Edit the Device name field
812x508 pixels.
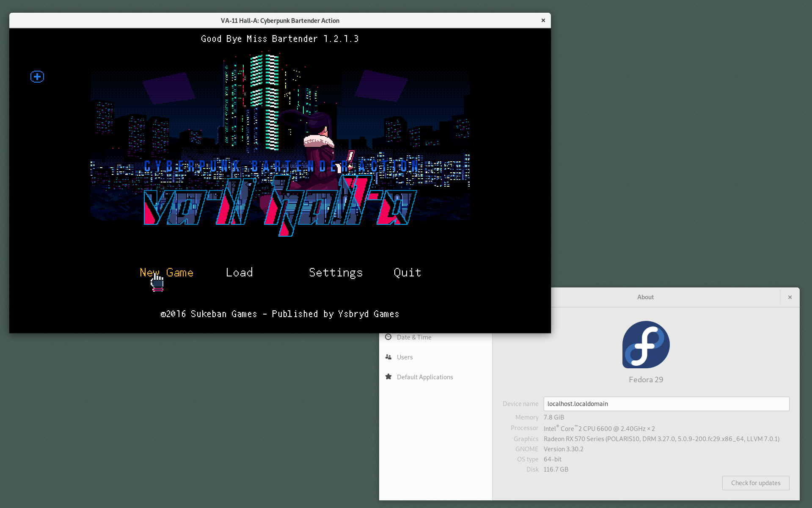(666, 404)
